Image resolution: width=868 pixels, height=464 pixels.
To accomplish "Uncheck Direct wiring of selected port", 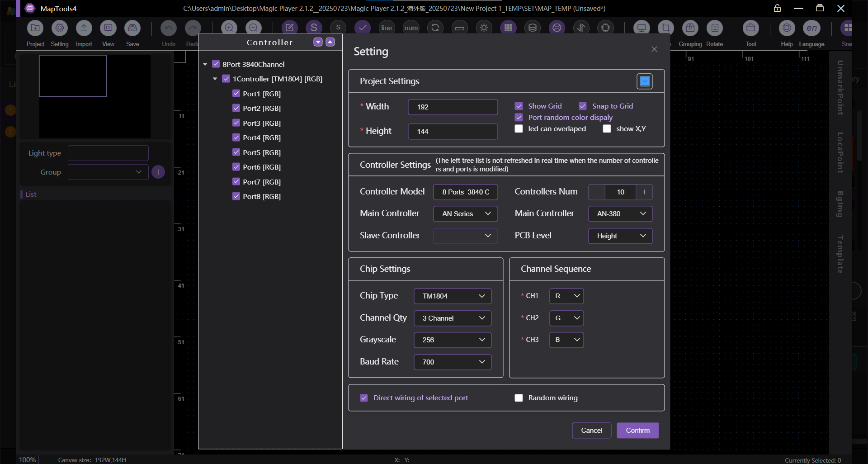I will (x=364, y=398).
